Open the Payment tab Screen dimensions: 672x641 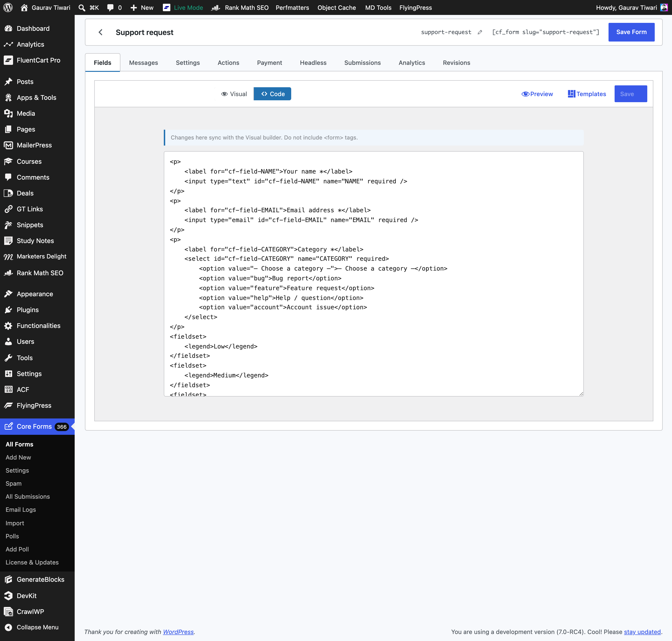[x=269, y=63]
